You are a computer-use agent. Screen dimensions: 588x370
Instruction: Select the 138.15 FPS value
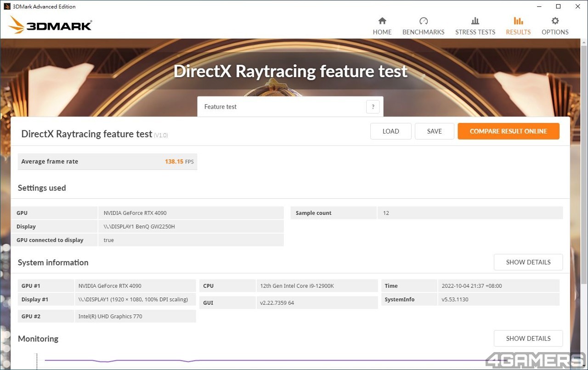(x=179, y=162)
